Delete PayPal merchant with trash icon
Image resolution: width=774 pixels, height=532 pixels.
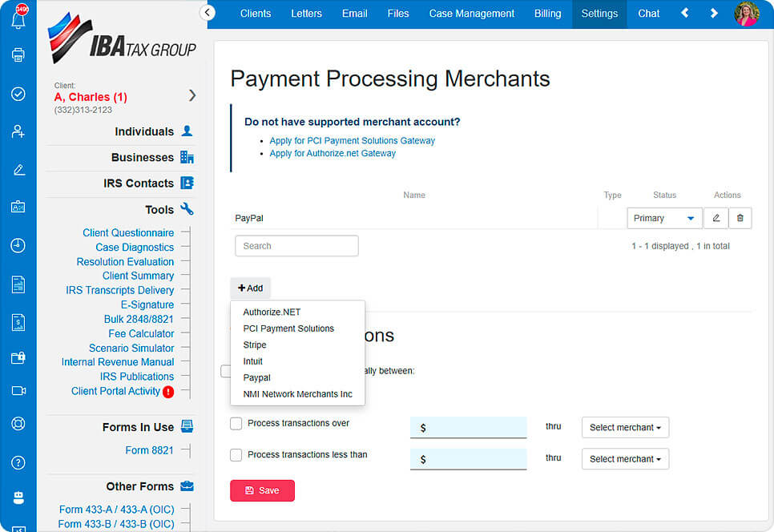point(740,218)
